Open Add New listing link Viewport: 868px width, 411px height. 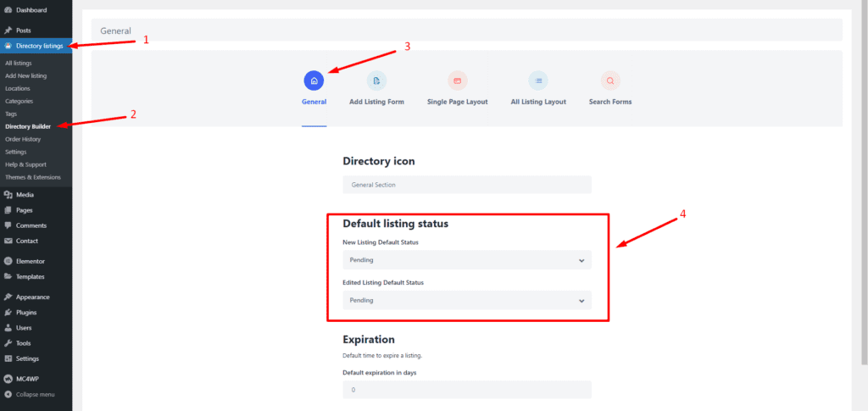click(26, 75)
